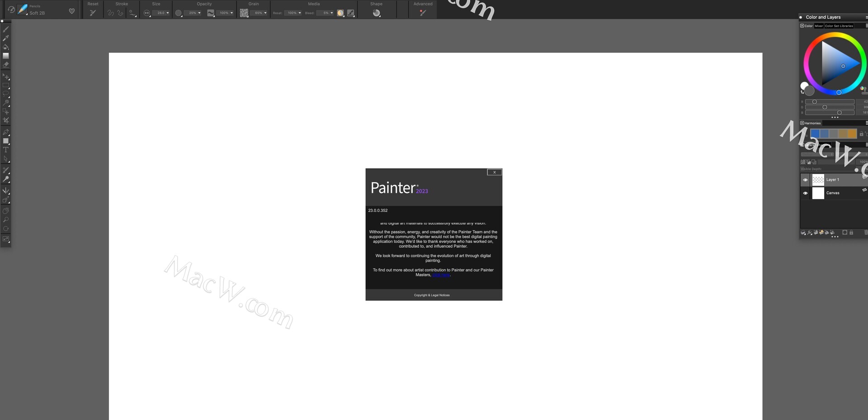868x420 pixels.
Task: Open the align-to-path stroke flyout
Action: tap(132, 13)
